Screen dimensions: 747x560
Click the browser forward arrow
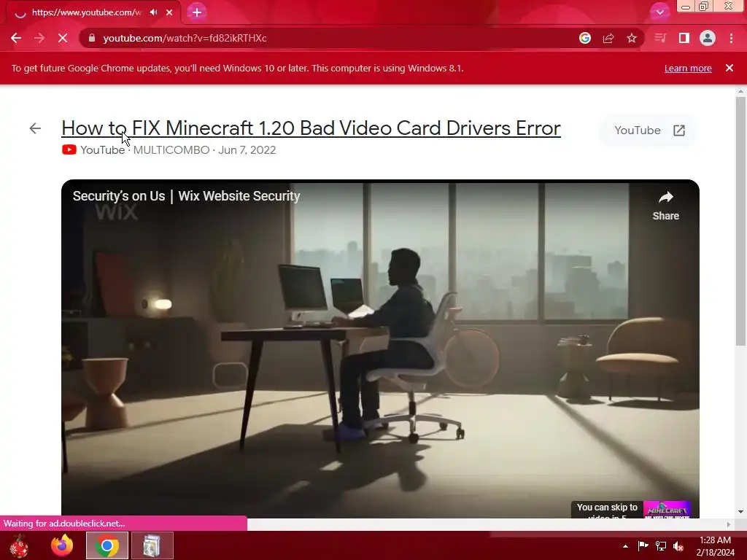coord(39,38)
